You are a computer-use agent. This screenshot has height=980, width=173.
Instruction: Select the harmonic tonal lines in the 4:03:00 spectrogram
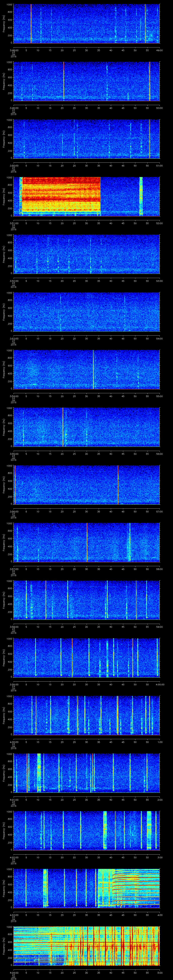pos(136,888)
